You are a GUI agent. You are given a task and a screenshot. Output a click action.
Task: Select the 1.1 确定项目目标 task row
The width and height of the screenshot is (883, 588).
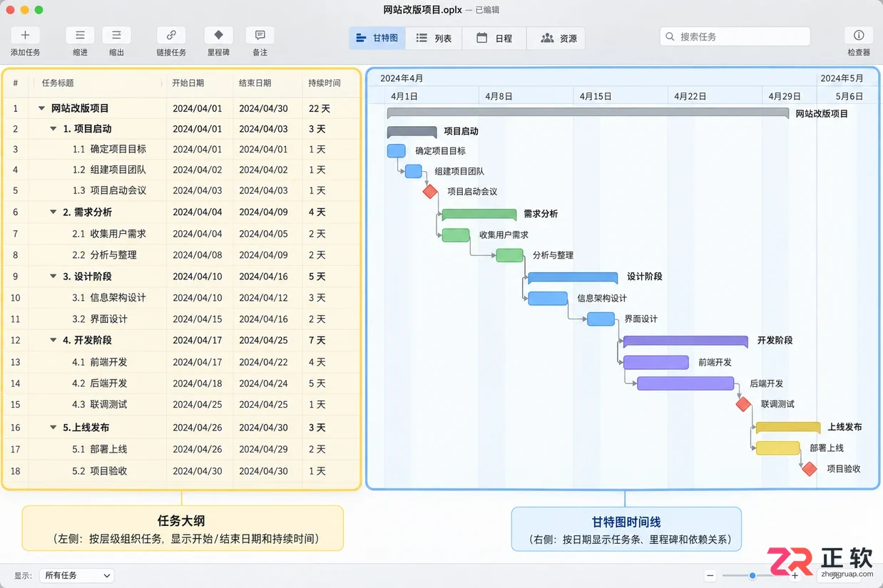point(182,150)
